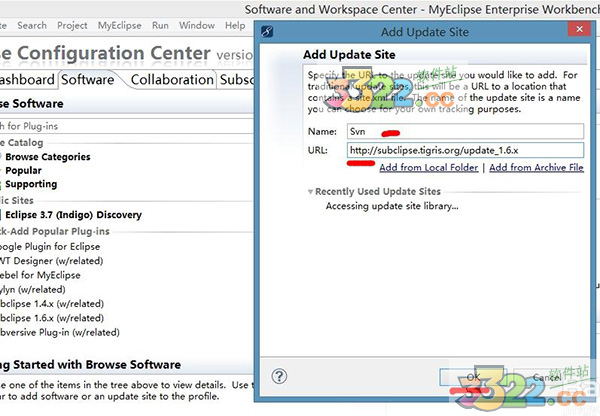Click the Add Update Site title bar icon
600x416 pixels.
coord(267,31)
